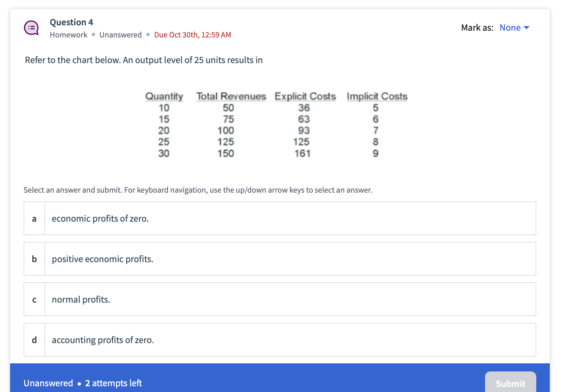Click the option a letter box
Image resolution: width=568 pixels, height=392 pixels.
pos(34,218)
